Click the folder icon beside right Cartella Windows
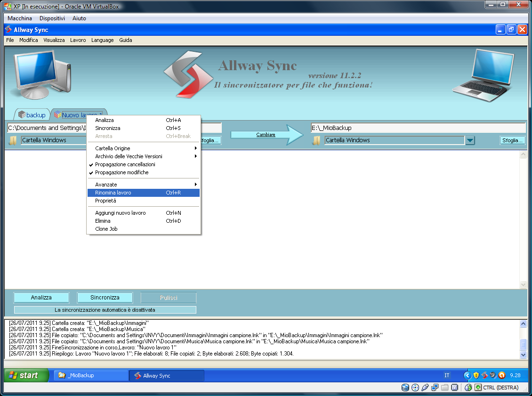Screen dimensions: 532x396 (x=316, y=140)
